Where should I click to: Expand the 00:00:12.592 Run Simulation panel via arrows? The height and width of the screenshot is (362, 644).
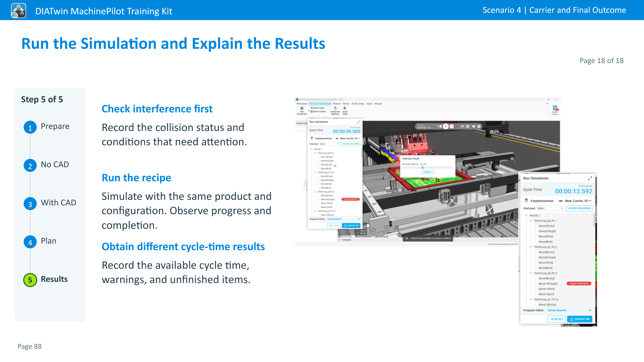[590, 178]
